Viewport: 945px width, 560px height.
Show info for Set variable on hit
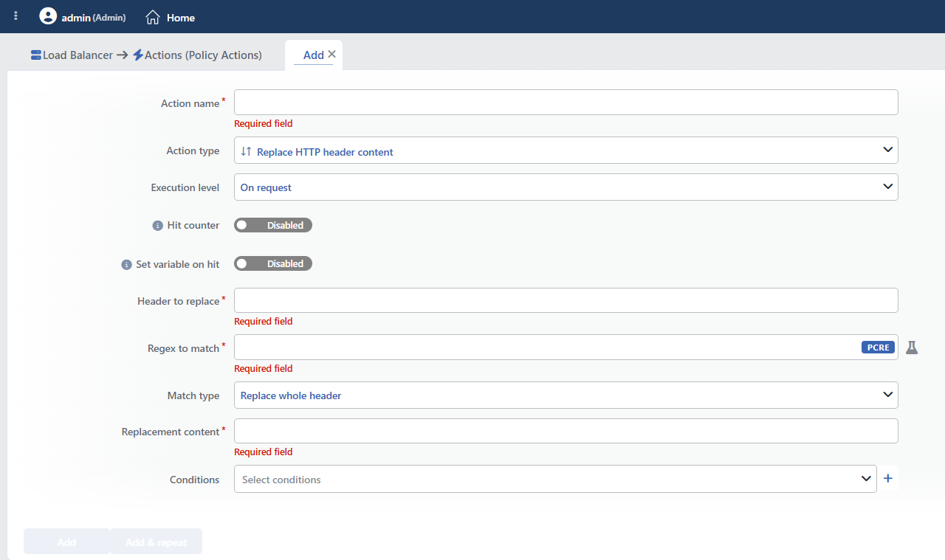[126, 264]
